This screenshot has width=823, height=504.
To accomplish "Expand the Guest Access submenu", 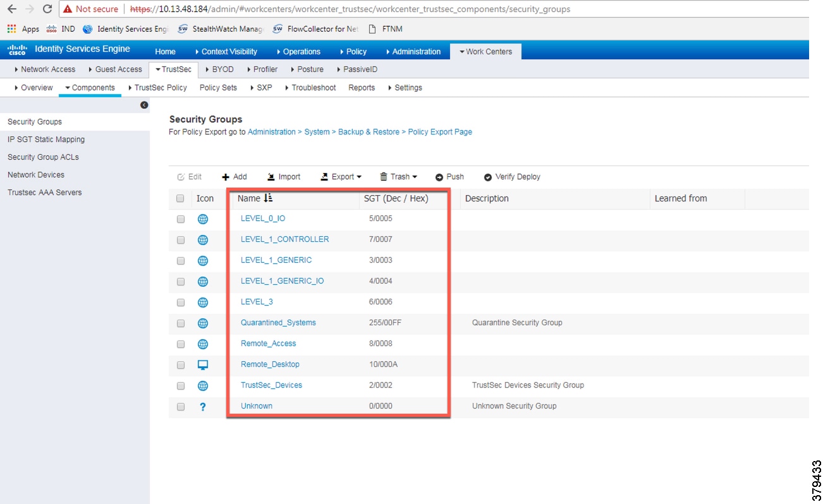I will point(114,69).
